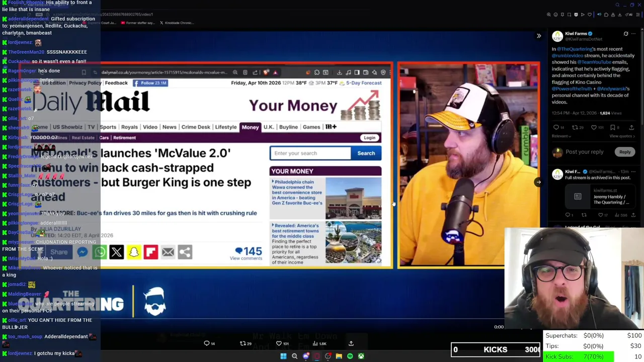644x362 pixels.
Task: Click Facebook Follow 23.1M button
Action: (x=150, y=83)
